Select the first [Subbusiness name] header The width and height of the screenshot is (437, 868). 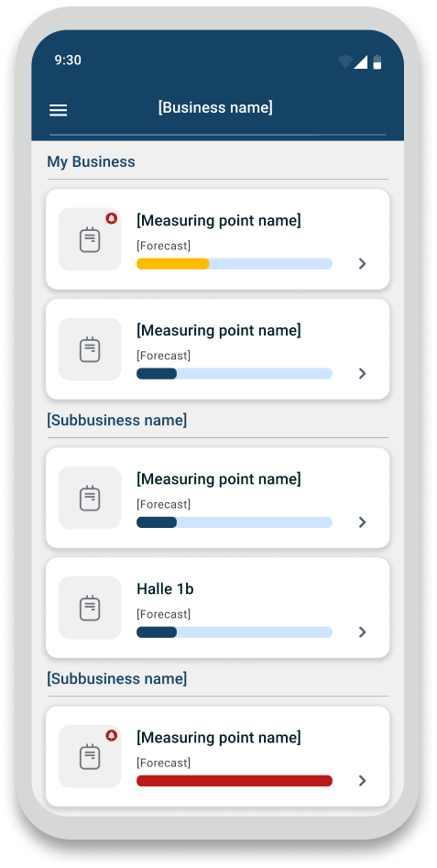[116, 420]
